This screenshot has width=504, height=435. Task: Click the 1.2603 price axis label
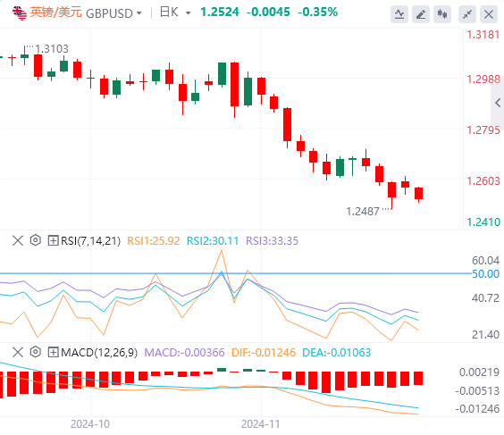[x=483, y=180]
